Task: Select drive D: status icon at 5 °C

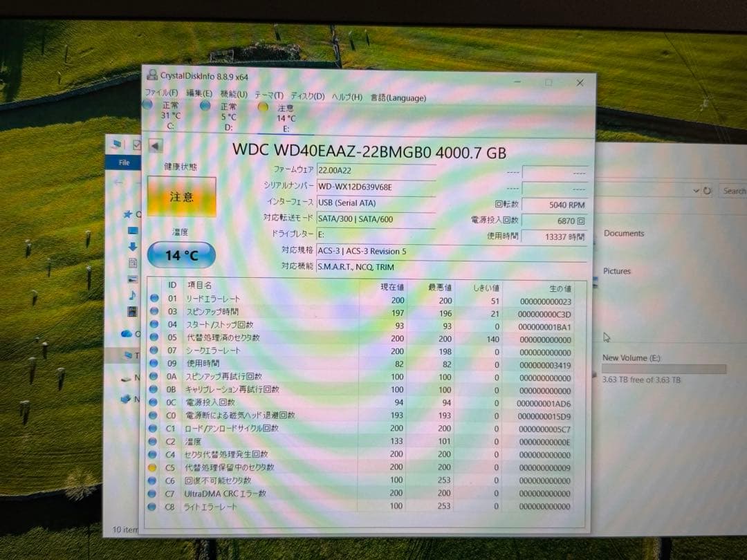Action: pos(205,106)
